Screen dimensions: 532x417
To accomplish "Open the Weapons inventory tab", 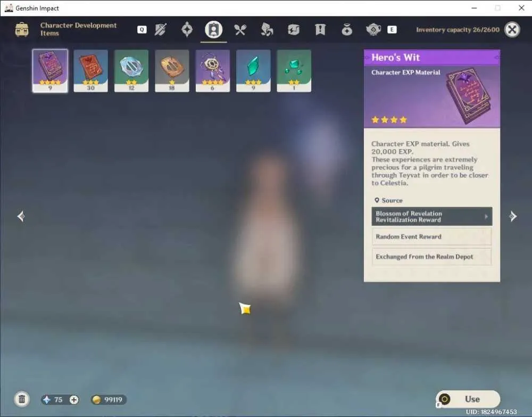I will tap(161, 29).
